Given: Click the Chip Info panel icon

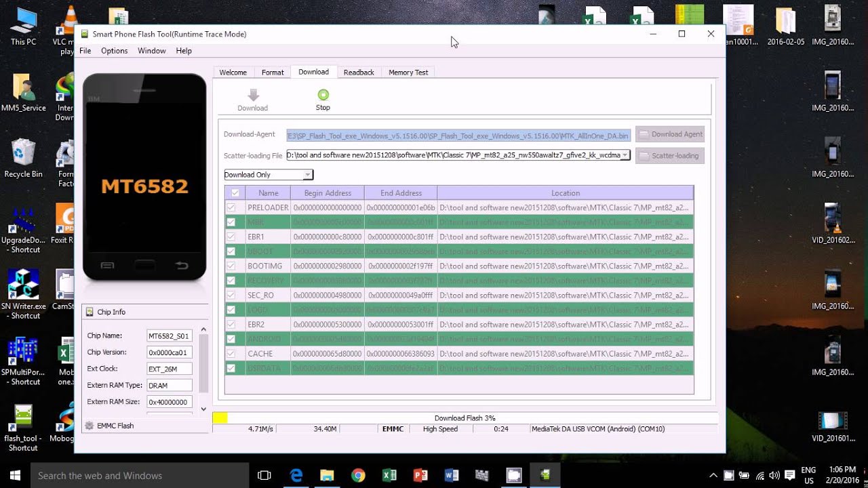Looking at the screenshot, I should pos(89,312).
